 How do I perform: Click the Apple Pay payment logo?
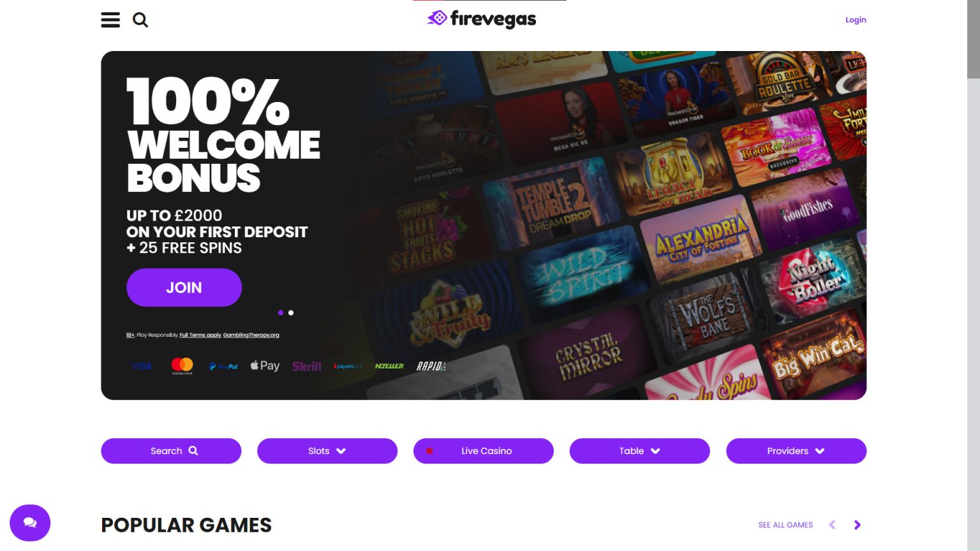(x=265, y=365)
